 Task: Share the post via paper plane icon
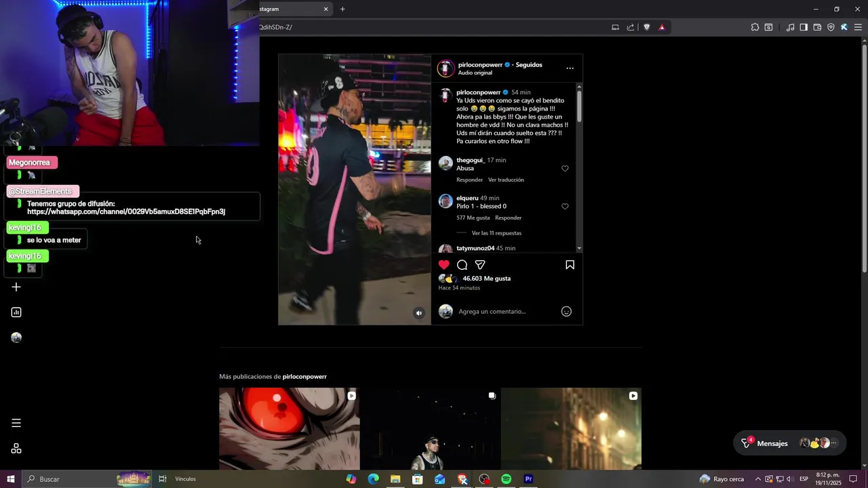pos(480,265)
